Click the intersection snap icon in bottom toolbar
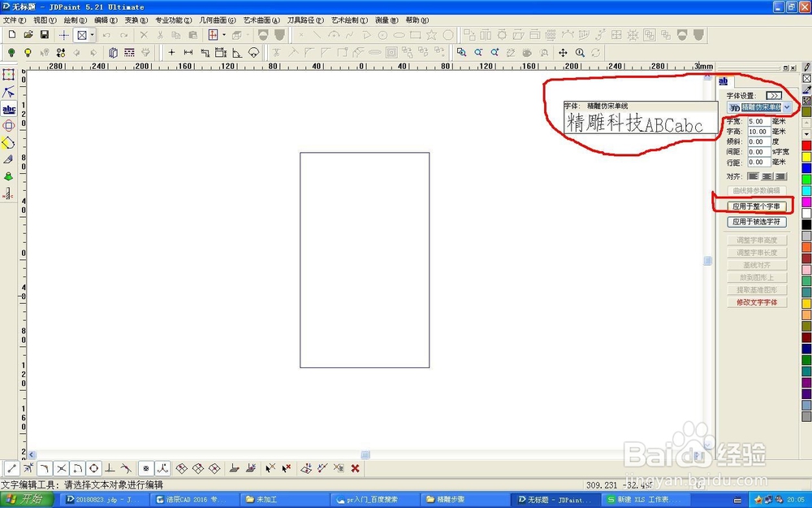 click(x=61, y=469)
